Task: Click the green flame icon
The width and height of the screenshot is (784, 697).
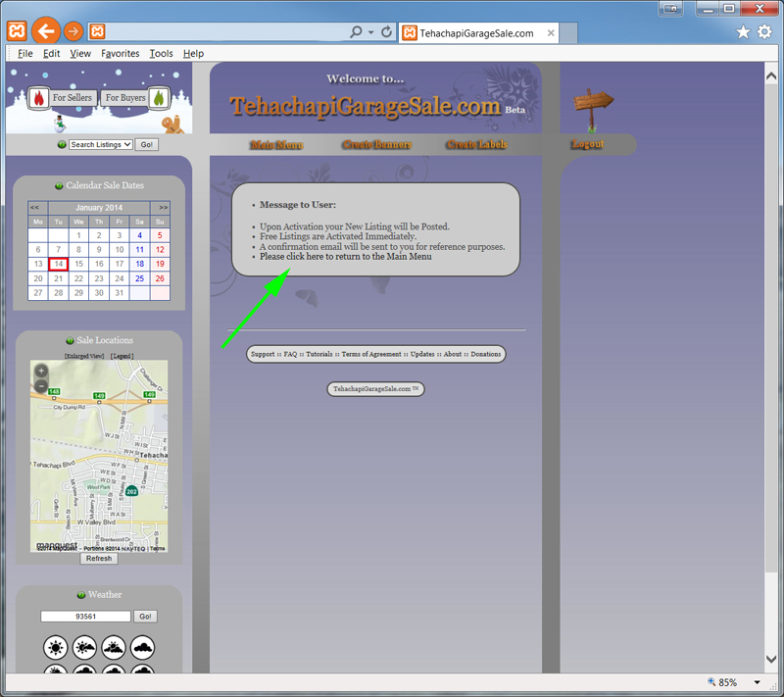Action: [x=159, y=98]
